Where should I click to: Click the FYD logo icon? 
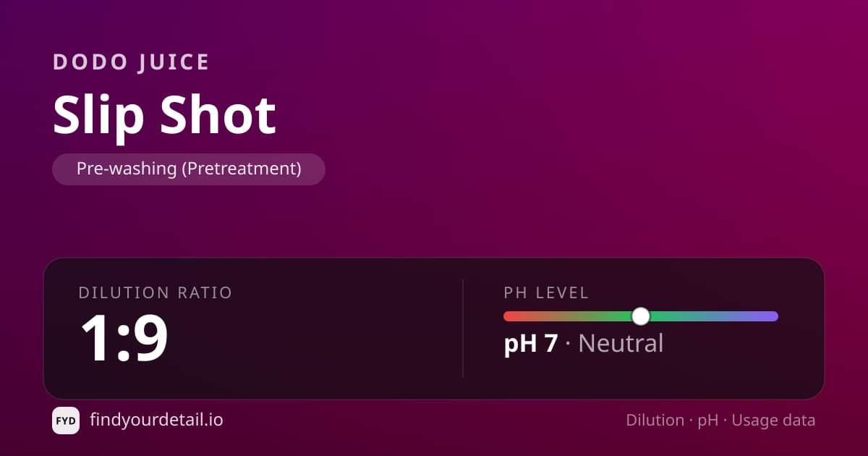click(x=66, y=421)
